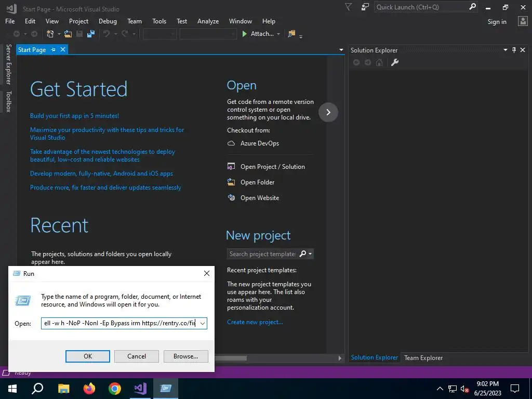
Task: Open the Action Center notification icon
Action: [x=515, y=389]
